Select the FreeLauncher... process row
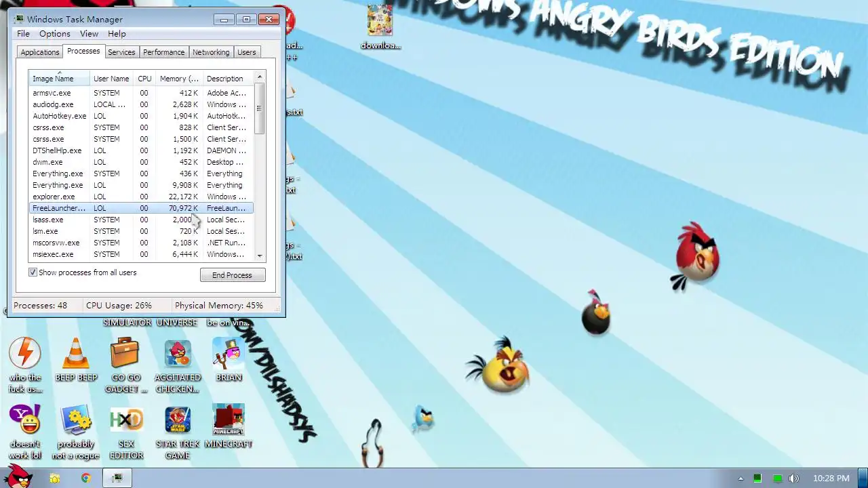Viewport: 868px width, 488px height. pos(141,208)
